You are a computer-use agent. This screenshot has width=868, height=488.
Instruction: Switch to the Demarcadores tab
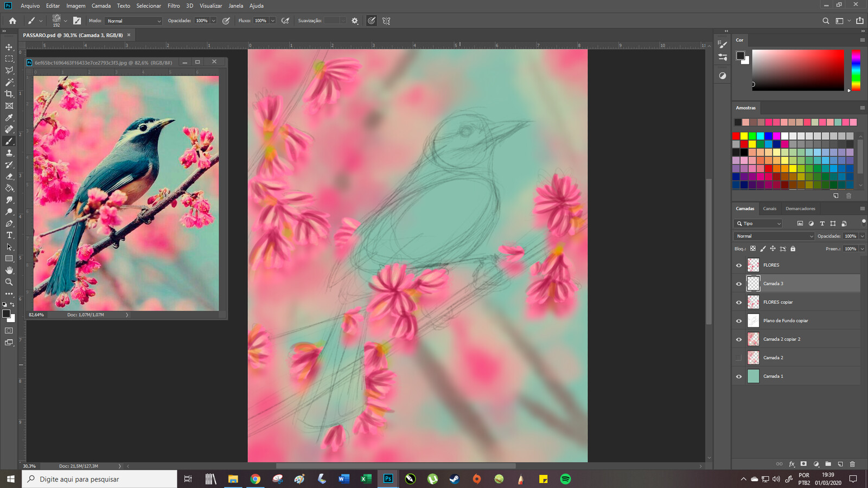(800, 208)
